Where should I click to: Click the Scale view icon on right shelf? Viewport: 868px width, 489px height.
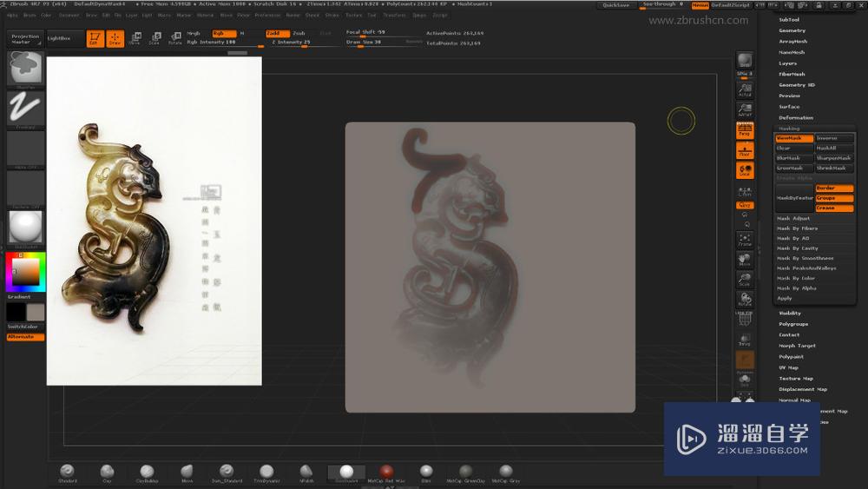(745, 280)
